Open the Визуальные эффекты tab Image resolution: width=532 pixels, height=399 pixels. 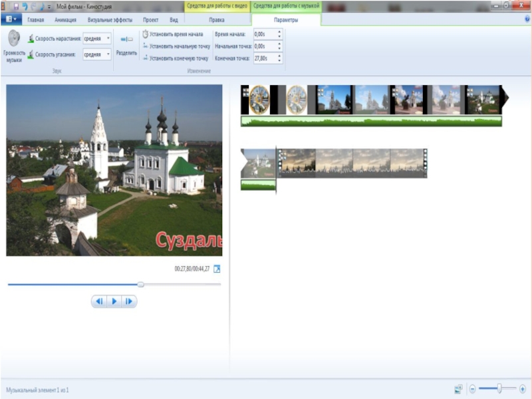(x=110, y=20)
